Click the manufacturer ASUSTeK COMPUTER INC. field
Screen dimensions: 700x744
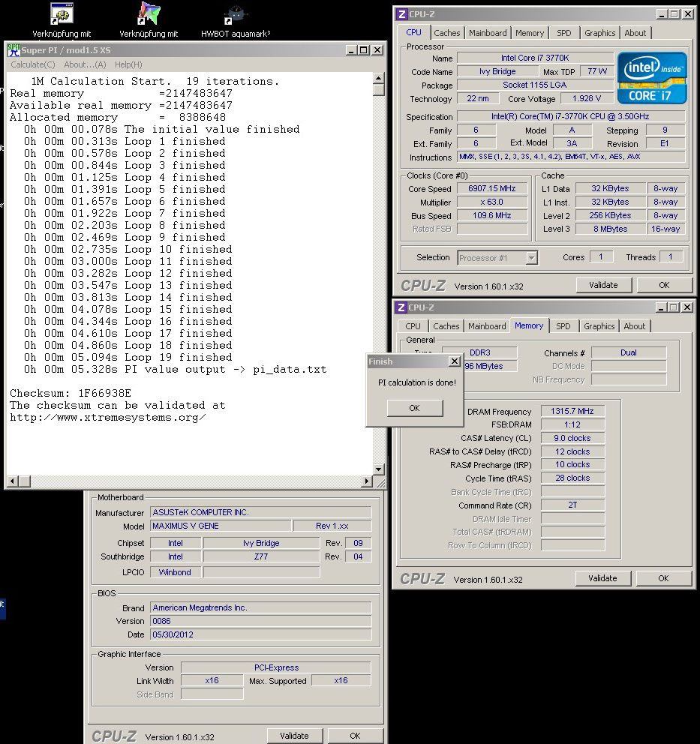[261, 512]
